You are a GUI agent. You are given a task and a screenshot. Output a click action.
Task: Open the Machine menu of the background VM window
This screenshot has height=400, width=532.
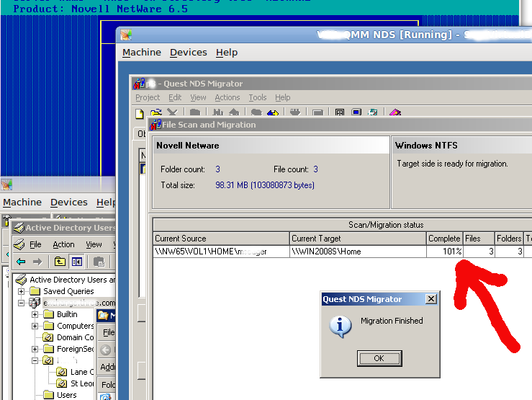(22, 203)
